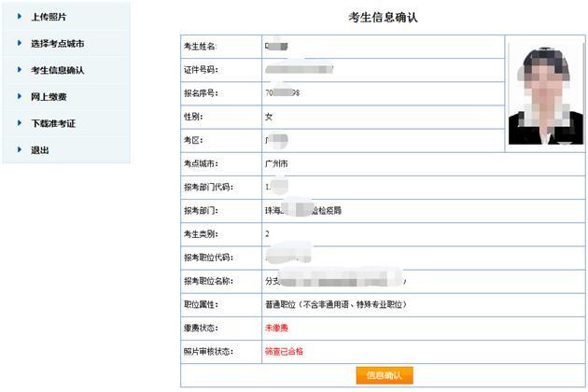Click the arrow icon beside 考生信息确认
The height and width of the screenshot is (392, 588).
[19, 69]
